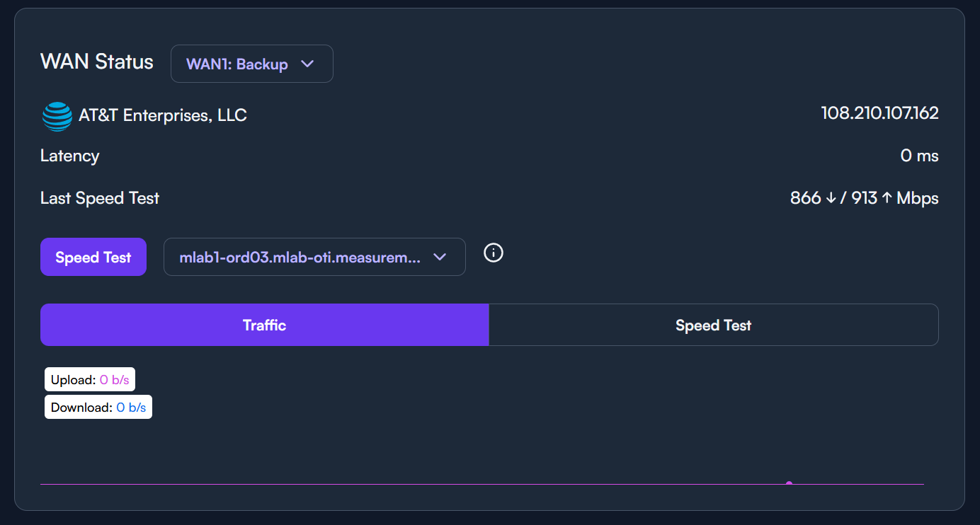Click the Last Speed Test label
The width and height of the screenshot is (980, 525).
[100, 198]
